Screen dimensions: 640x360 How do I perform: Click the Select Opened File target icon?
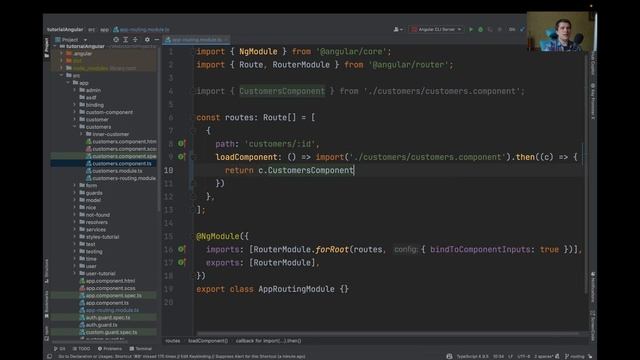[x=116, y=40]
